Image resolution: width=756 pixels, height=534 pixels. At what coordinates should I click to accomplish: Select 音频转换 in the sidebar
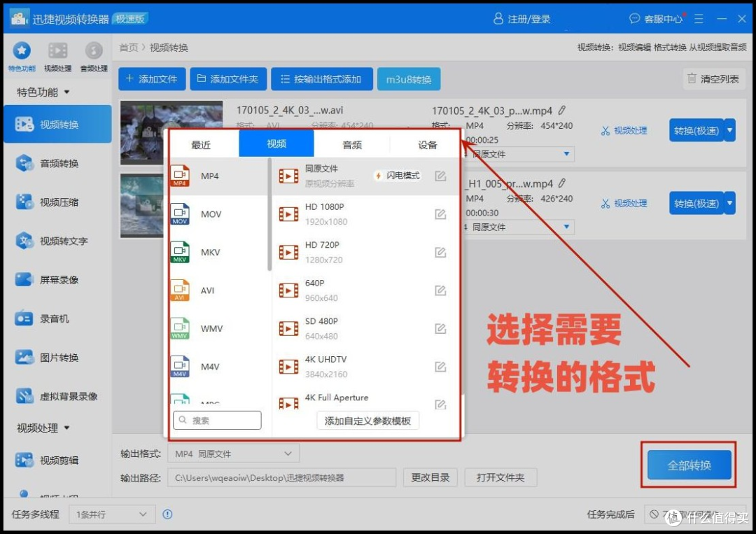pos(58,163)
